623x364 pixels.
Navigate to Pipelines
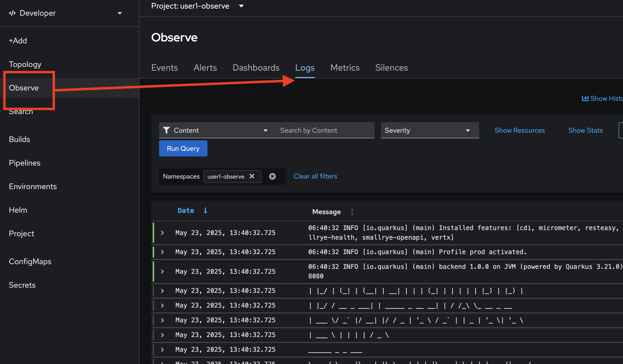(25, 163)
